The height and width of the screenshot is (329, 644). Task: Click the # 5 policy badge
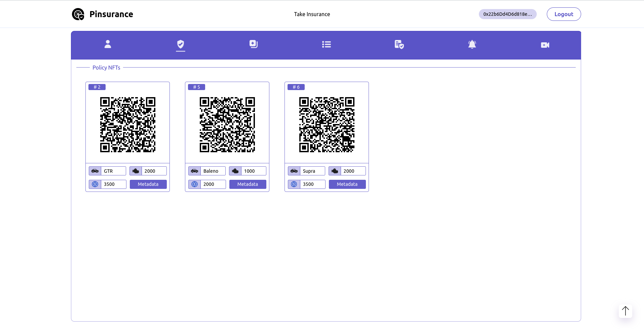click(197, 87)
